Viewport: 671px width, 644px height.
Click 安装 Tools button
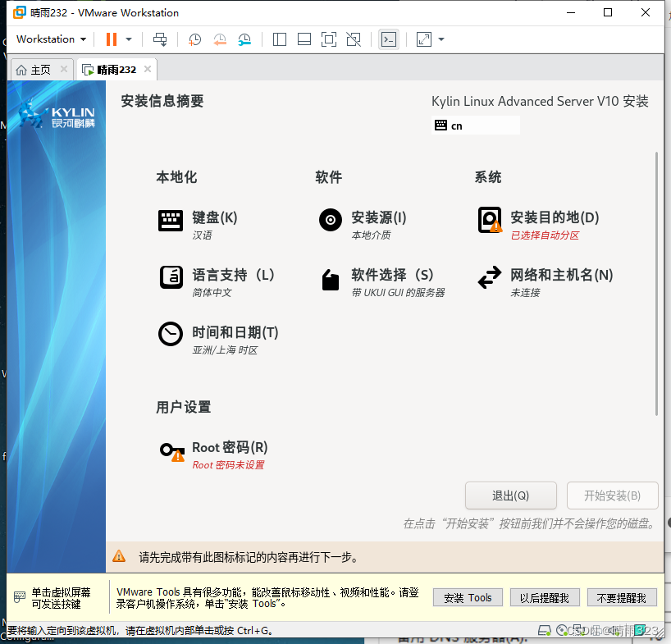(468, 597)
